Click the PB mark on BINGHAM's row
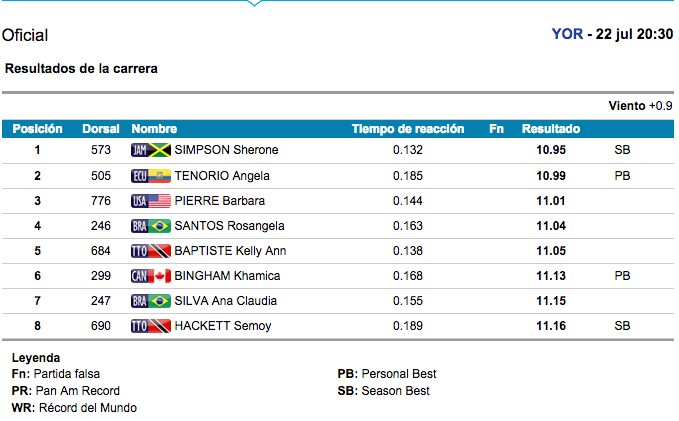This screenshot has width=679, height=421. (x=622, y=276)
